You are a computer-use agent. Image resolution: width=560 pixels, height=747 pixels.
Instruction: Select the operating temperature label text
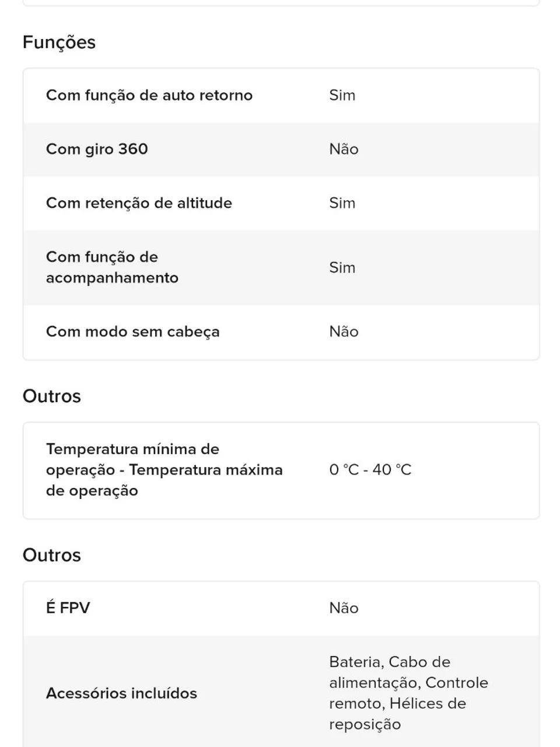164,470
